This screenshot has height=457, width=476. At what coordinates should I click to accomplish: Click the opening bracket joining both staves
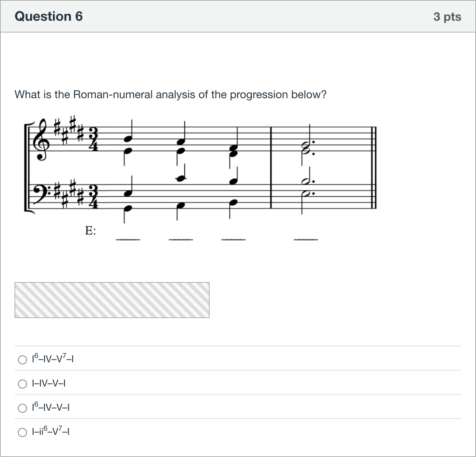26,168
